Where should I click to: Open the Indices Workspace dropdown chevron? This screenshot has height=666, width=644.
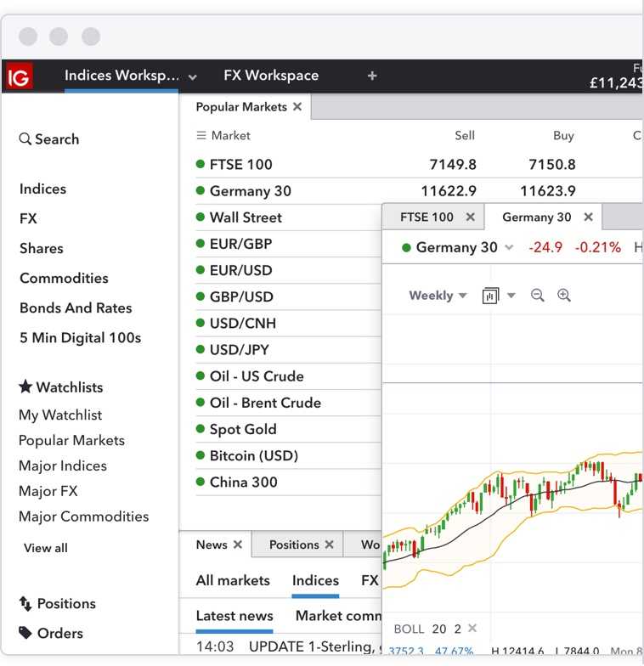(193, 77)
